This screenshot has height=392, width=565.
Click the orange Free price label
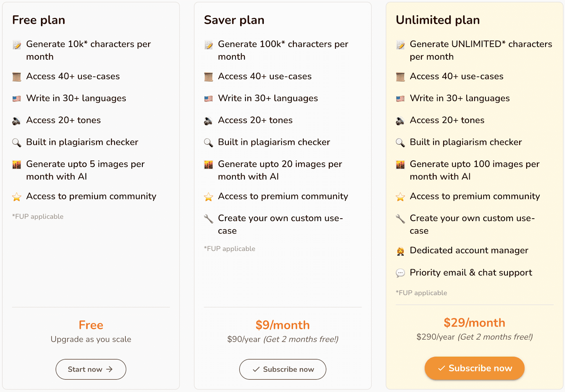pyautogui.click(x=91, y=325)
